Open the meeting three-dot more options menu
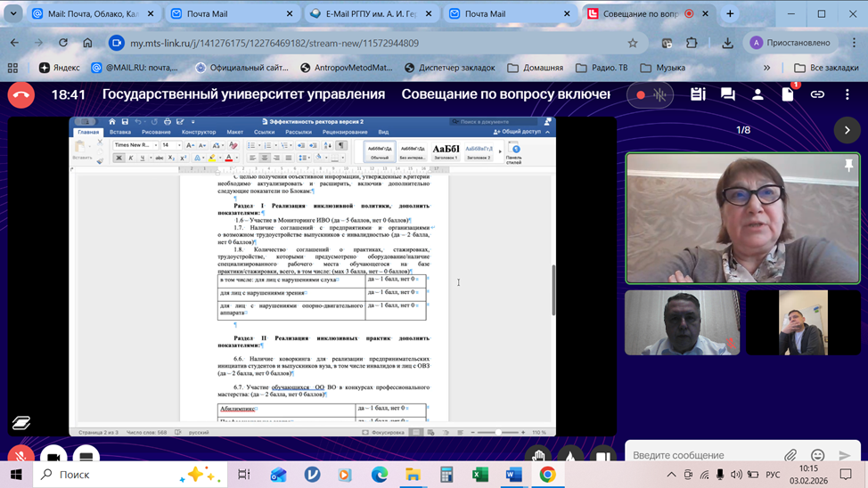Screen dimensions: 868x488 click(847, 94)
